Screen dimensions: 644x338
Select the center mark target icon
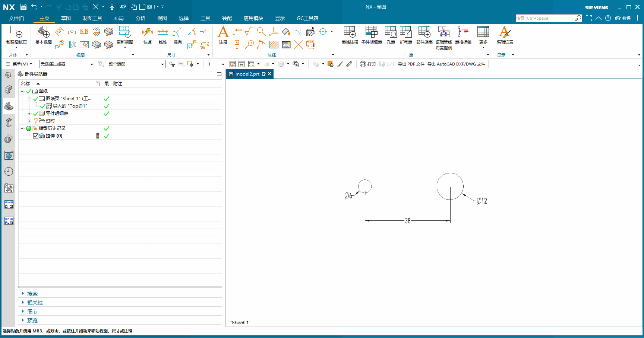click(x=323, y=32)
